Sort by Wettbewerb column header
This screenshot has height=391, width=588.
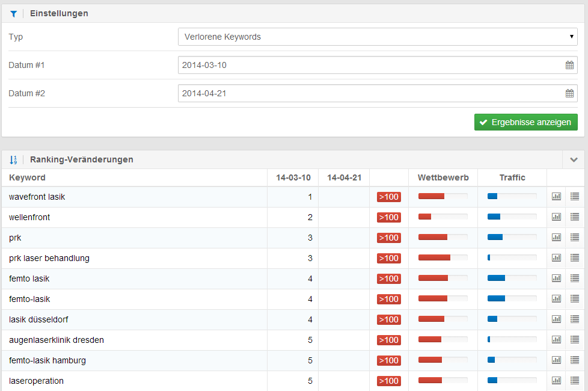(x=443, y=177)
